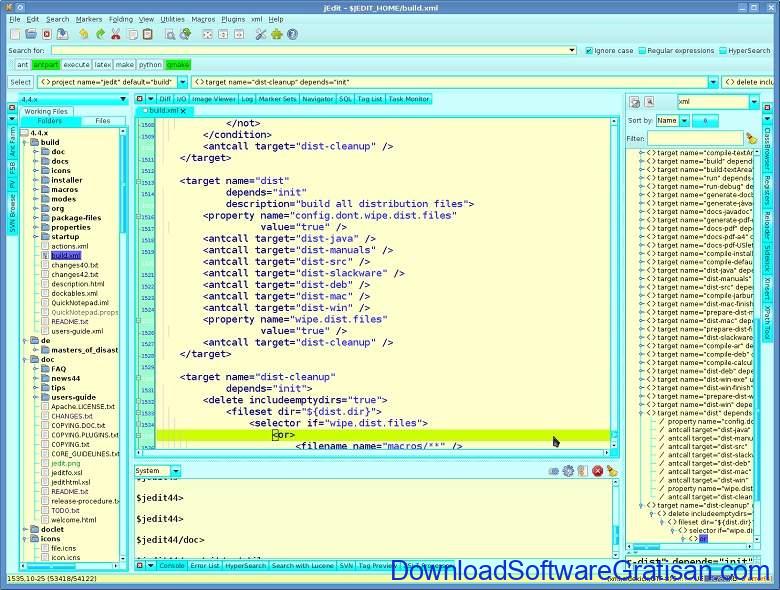Paste from the clipboard icon

148,34
